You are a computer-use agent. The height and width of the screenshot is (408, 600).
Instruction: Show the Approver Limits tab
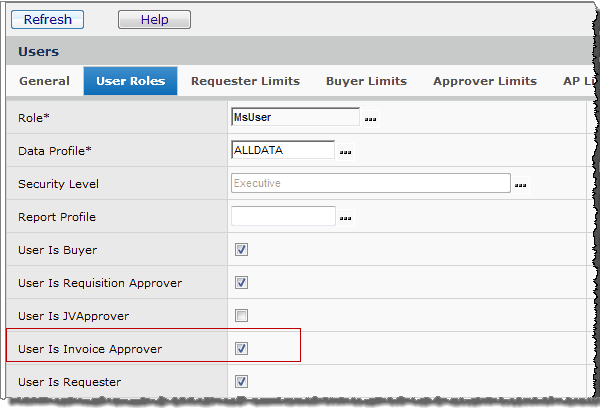pyautogui.click(x=484, y=81)
